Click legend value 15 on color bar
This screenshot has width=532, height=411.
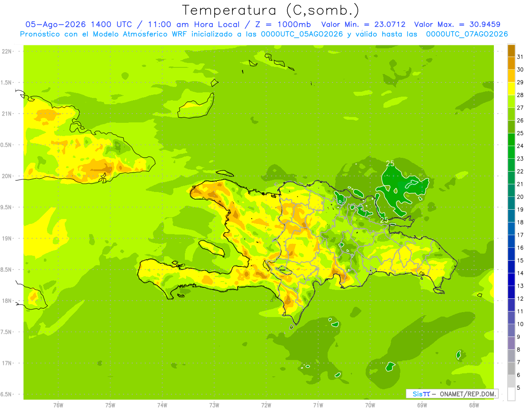(520, 260)
